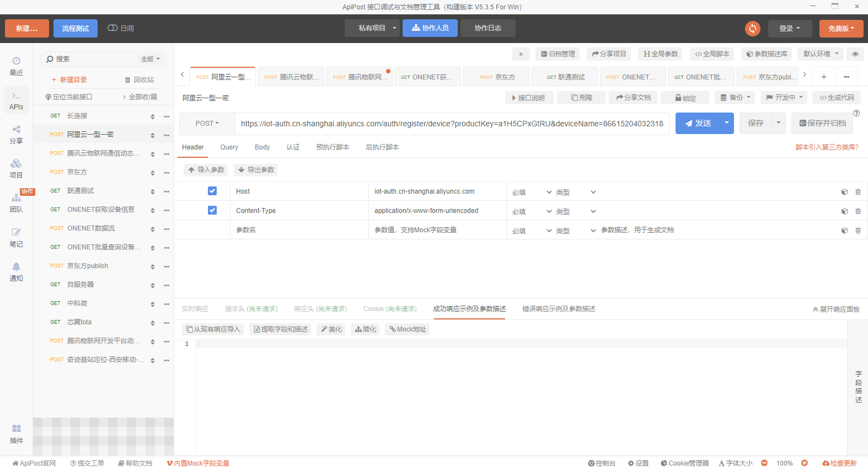Viewport: 868px width, 475px height.
Task: Open the 错误响应示例及参数描述 tab
Action: (559, 309)
